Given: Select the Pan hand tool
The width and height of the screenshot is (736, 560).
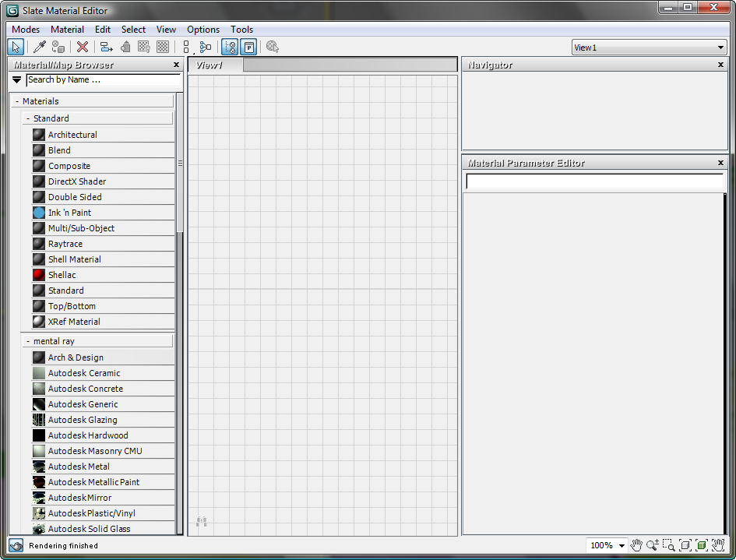Looking at the screenshot, I should pos(636,545).
